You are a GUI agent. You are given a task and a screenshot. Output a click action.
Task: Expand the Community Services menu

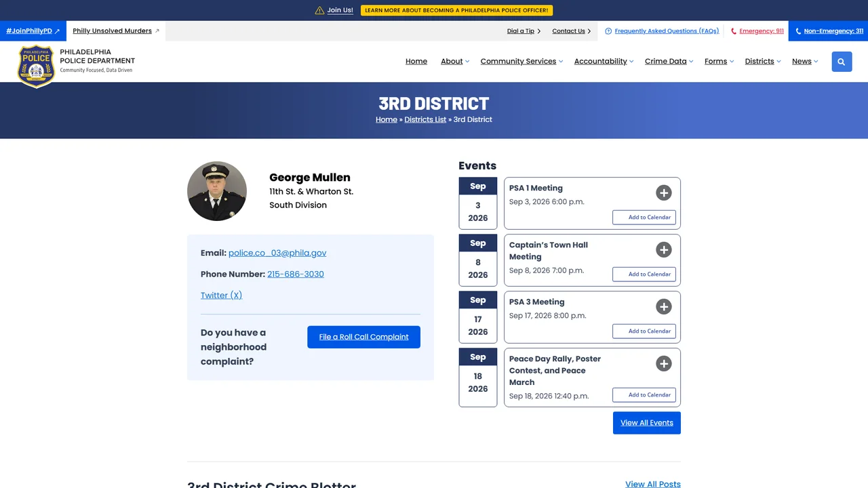pyautogui.click(x=521, y=61)
